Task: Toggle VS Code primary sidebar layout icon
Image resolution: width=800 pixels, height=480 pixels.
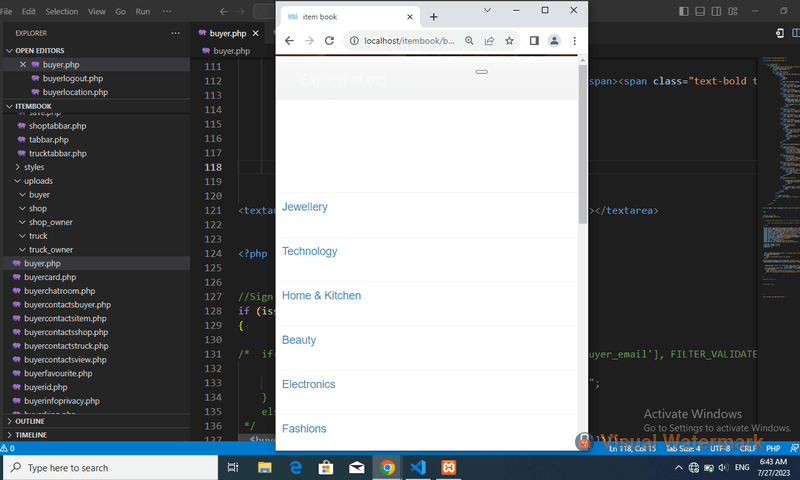Action: tap(684, 11)
